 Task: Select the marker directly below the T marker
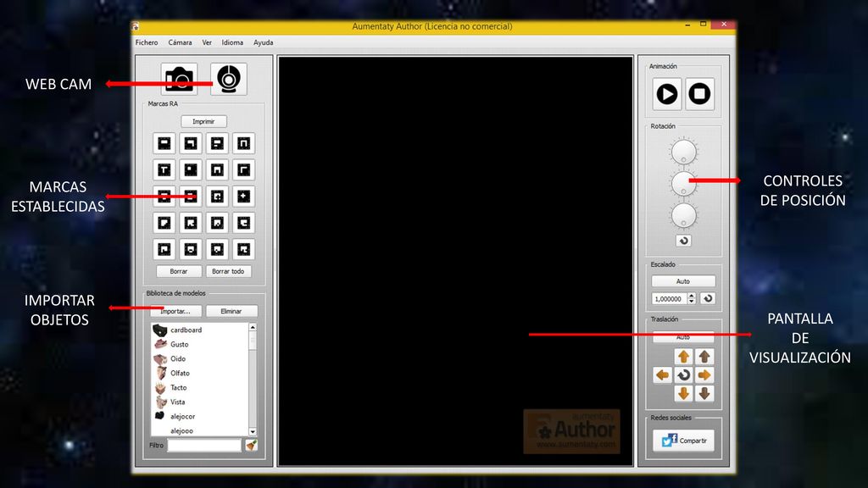pyautogui.click(x=164, y=197)
